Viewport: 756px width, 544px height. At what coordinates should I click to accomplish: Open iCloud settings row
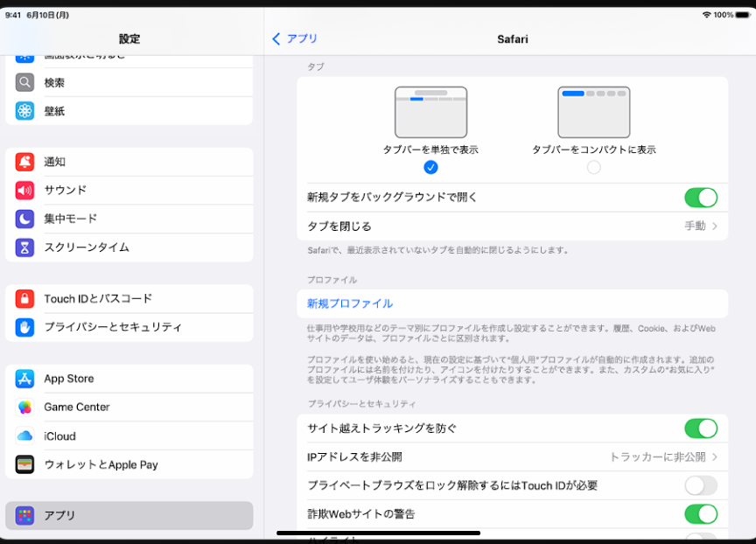tap(129, 436)
